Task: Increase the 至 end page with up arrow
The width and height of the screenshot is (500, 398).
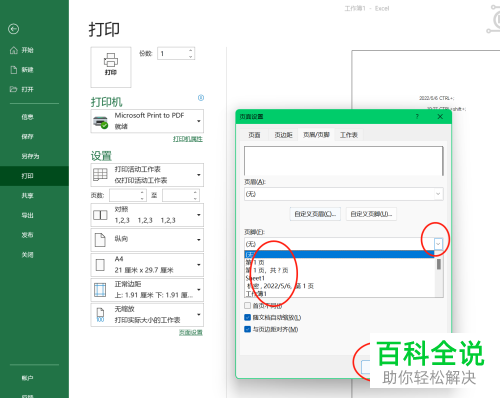Action: click(x=195, y=192)
